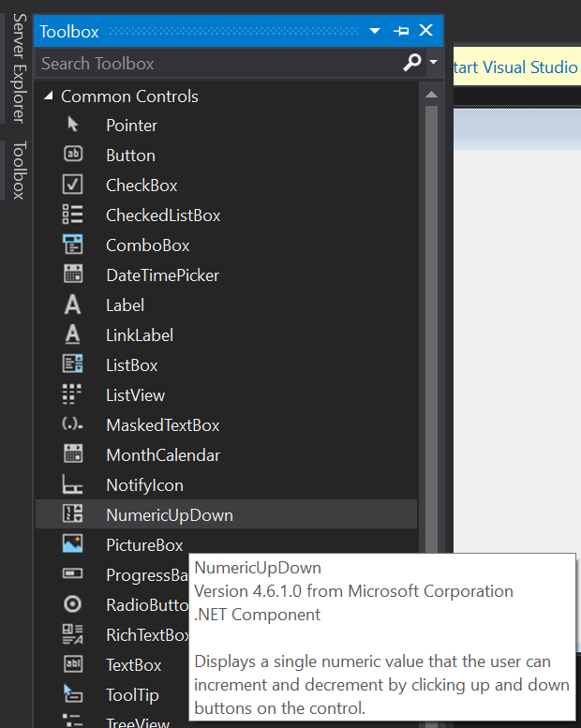The width and height of the screenshot is (581, 728).
Task: Select the Label control A icon
Action: coord(72,305)
